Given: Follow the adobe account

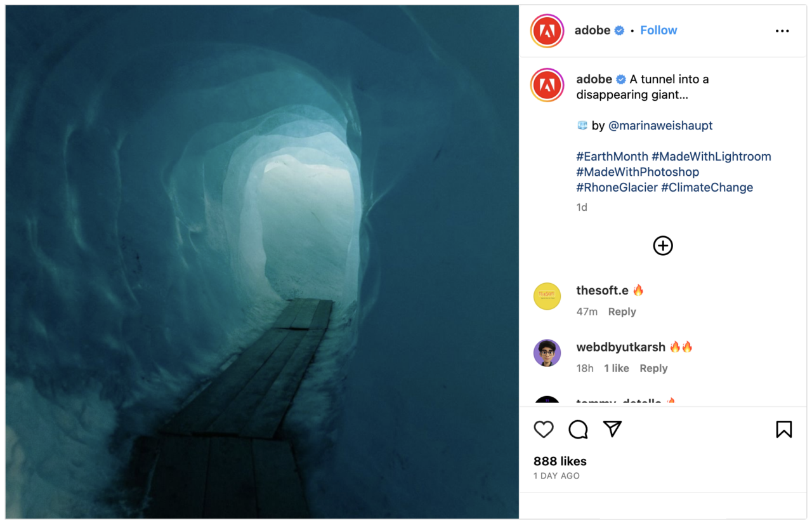Looking at the screenshot, I should 658,30.
